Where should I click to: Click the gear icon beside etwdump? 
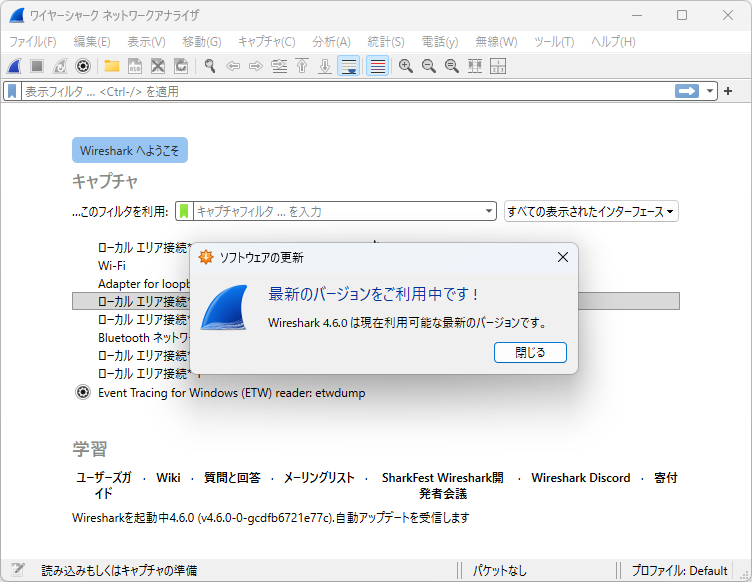83,392
